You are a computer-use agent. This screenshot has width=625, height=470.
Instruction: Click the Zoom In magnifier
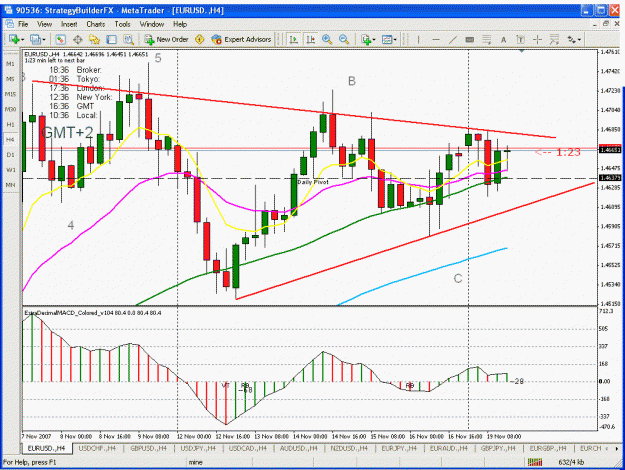[327, 39]
